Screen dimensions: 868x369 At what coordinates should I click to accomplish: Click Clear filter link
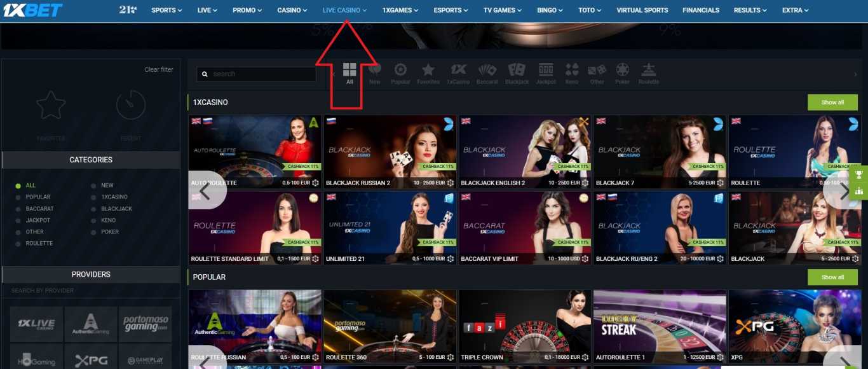click(x=159, y=69)
